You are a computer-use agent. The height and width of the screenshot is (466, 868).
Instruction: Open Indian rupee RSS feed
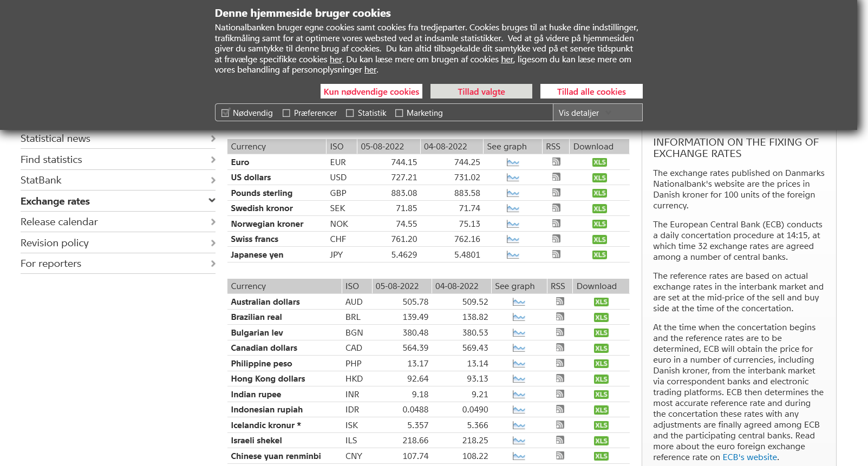pos(560,394)
